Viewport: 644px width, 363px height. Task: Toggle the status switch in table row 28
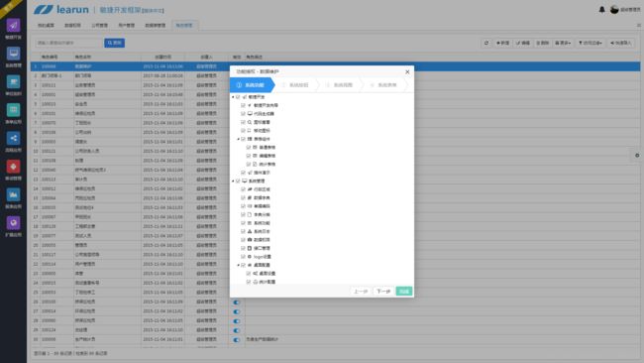236,321
